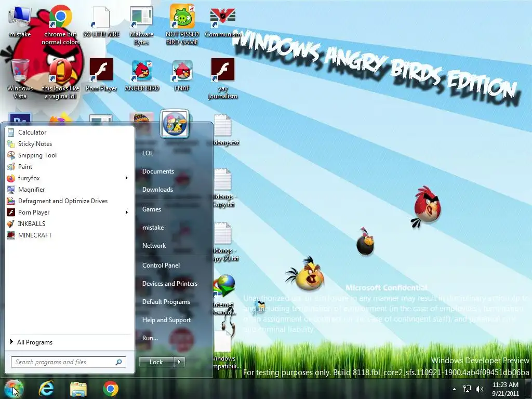532x399 pixels.
Task: Select the 'dongs - Copy (2).txt' desktop file
Action: tap(225, 242)
